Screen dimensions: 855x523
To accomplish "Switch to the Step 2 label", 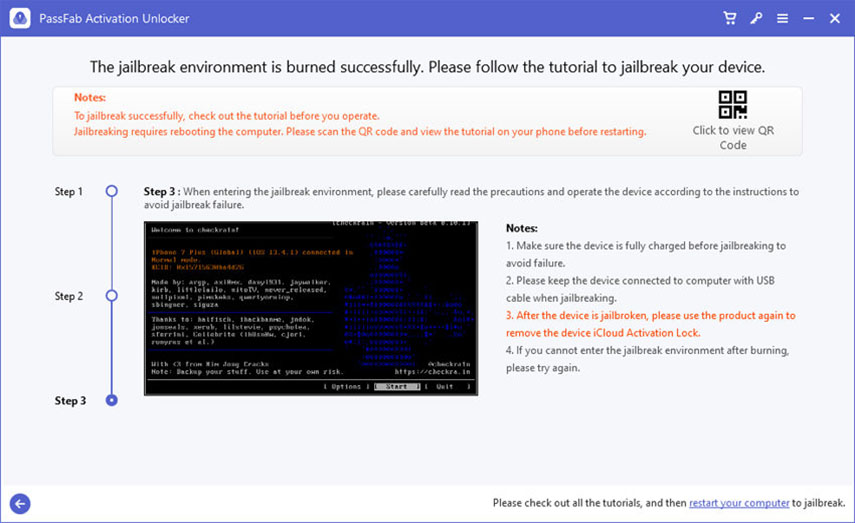I will click(69, 296).
